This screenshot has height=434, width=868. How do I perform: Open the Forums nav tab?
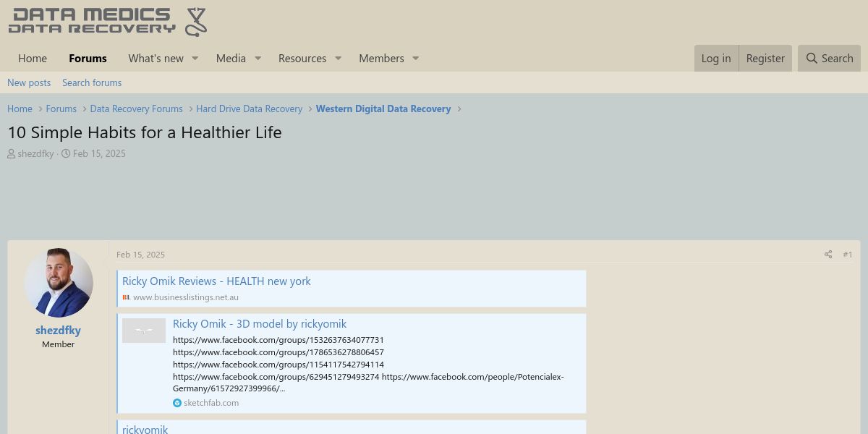point(88,59)
